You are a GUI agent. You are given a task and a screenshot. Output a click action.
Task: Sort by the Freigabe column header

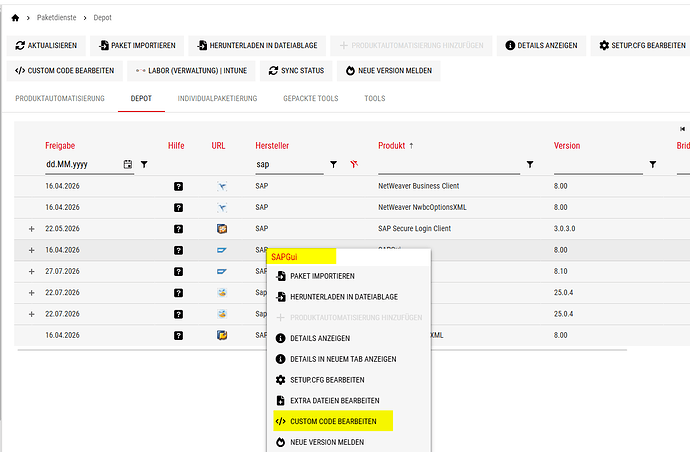60,146
